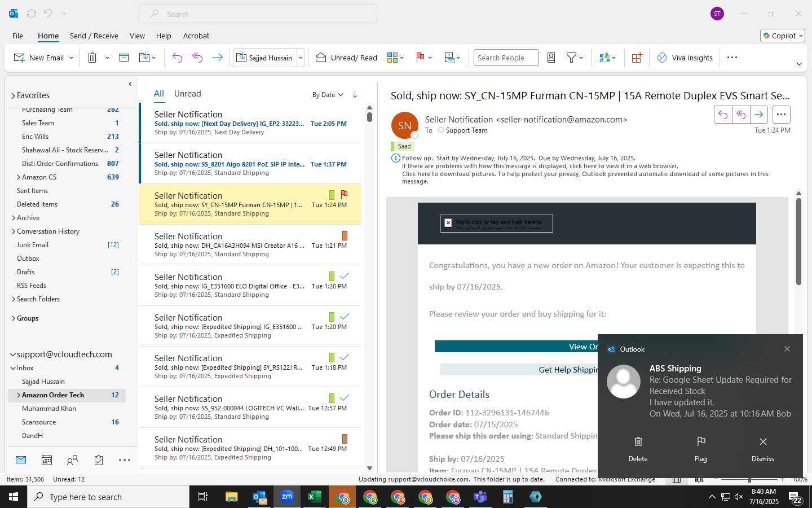Click the New Email button

[38, 58]
